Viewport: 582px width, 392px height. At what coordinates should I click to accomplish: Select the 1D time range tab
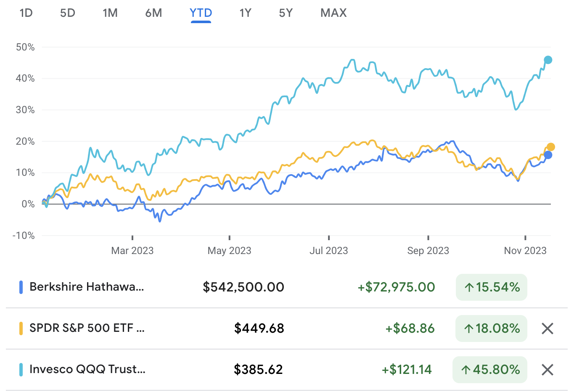pos(26,13)
